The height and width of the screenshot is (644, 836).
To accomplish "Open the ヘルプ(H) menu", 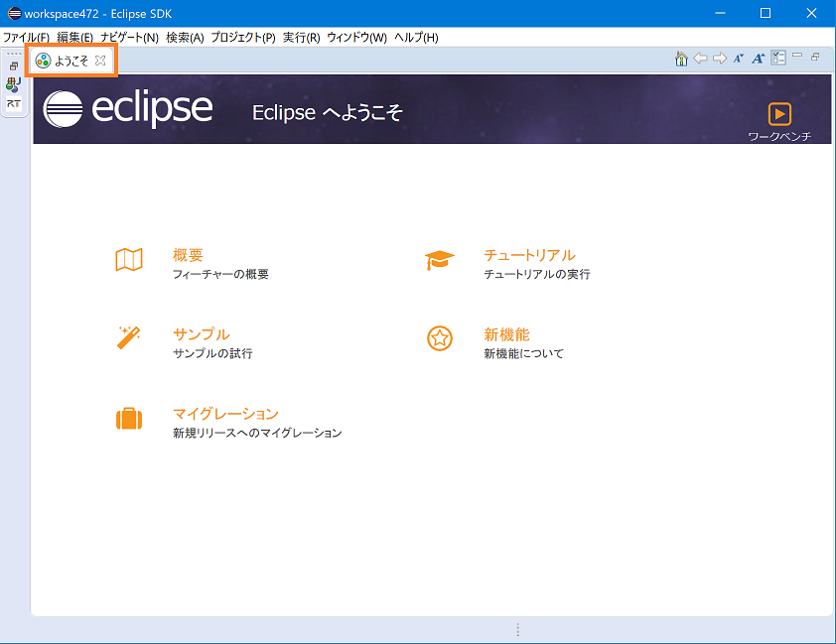I will 416,38.
